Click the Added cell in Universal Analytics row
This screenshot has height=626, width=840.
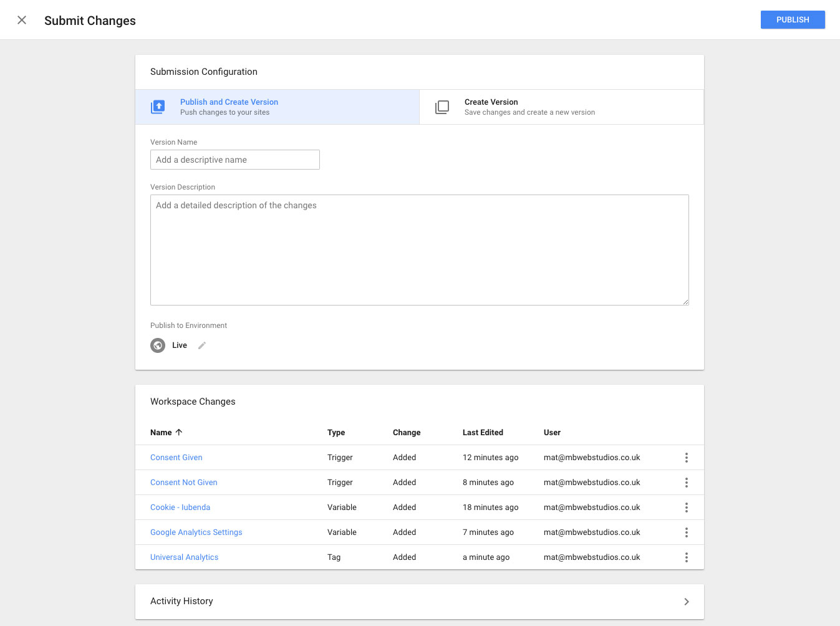pos(404,557)
